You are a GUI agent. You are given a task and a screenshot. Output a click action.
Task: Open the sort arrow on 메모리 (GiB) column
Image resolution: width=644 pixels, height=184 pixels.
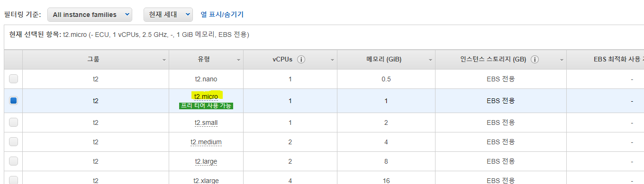(430, 60)
